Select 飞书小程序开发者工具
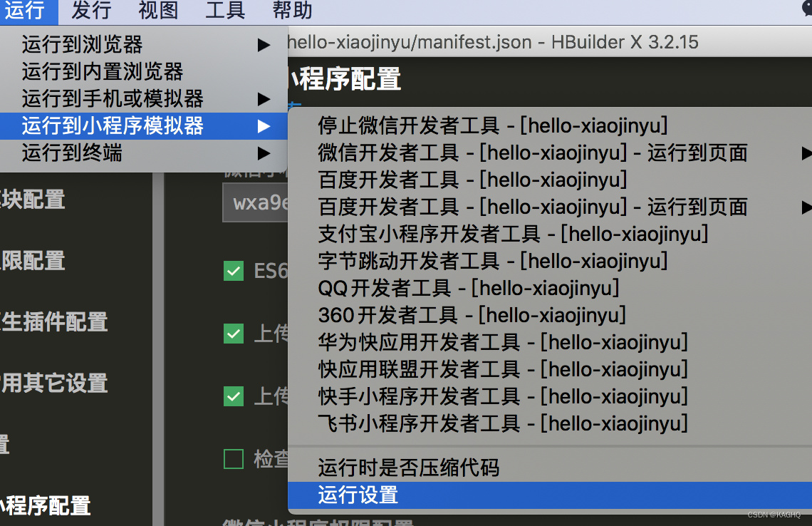 pyautogui.click(x=499, y=423)
